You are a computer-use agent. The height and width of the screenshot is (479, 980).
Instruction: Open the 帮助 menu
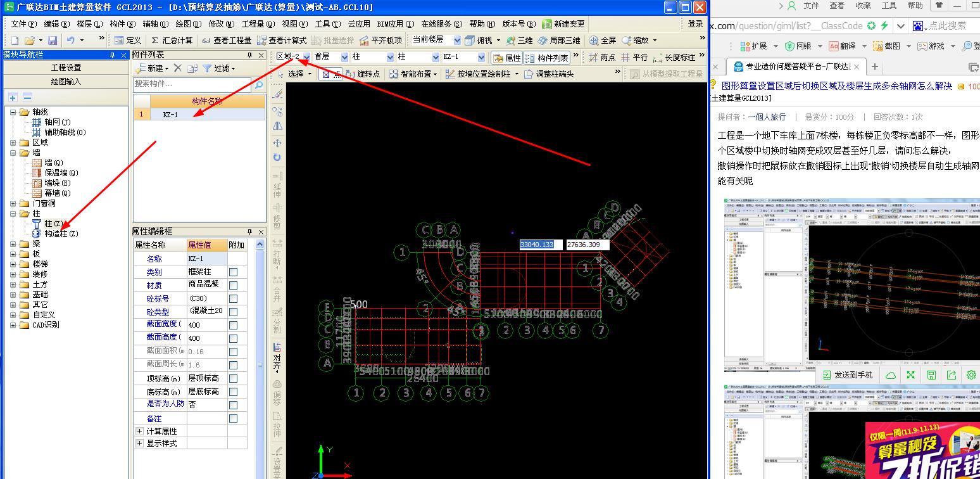pyautogui.click(x=482, y=24)
